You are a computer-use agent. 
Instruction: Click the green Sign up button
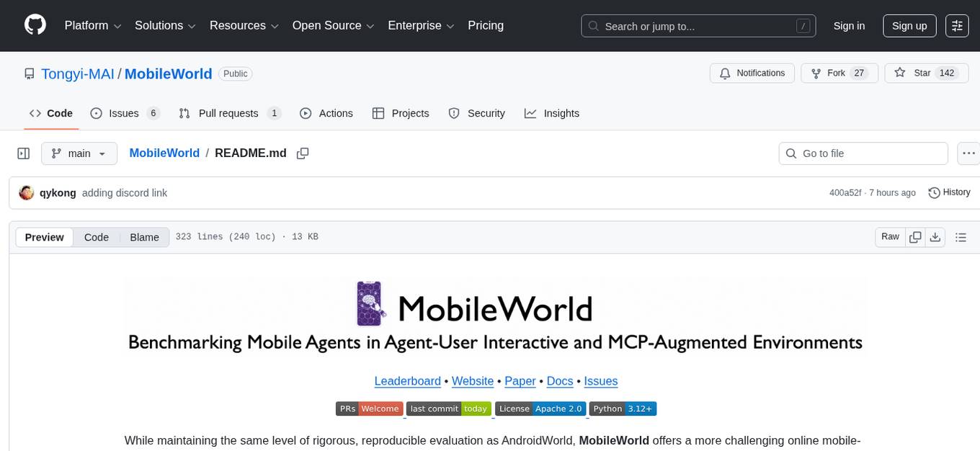(x=909, y=25)
